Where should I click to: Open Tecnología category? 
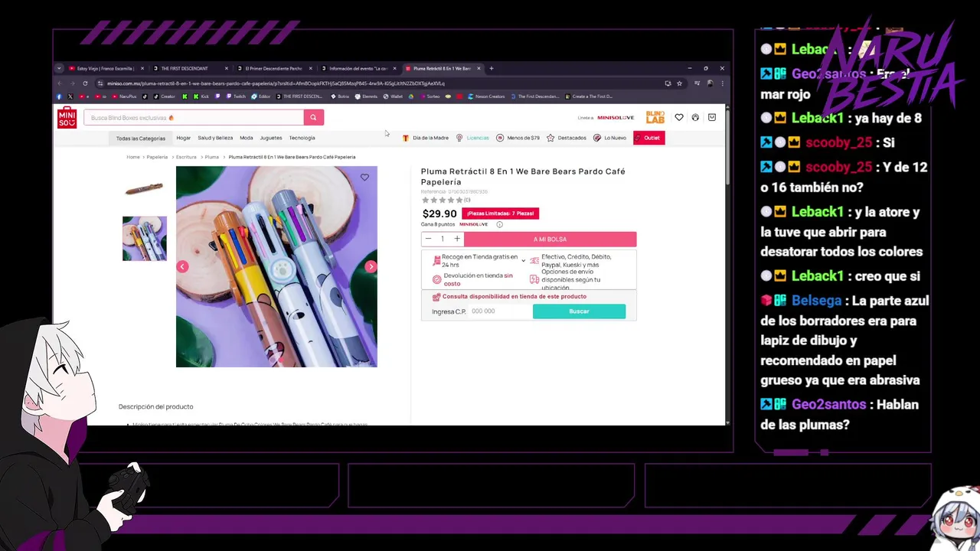302,138
